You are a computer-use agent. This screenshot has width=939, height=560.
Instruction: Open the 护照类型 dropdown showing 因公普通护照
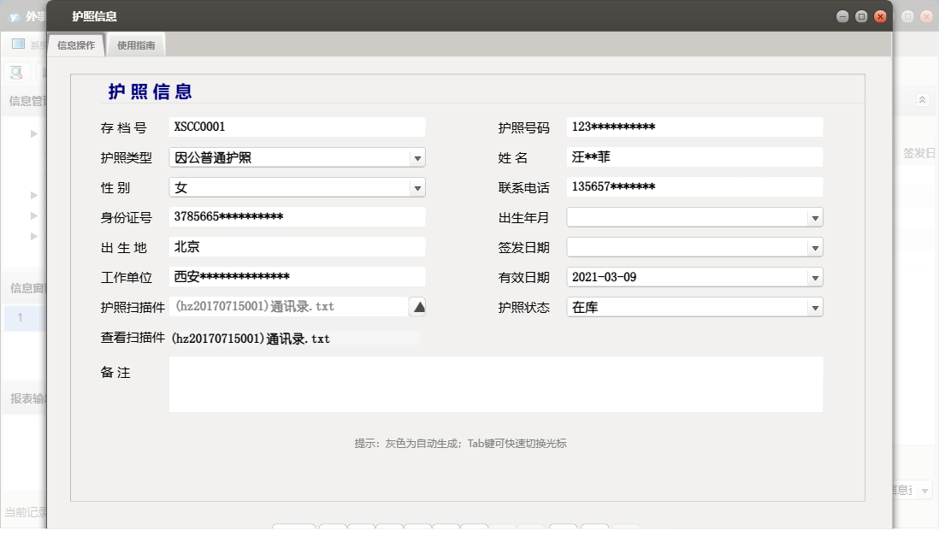coord(418,156)
